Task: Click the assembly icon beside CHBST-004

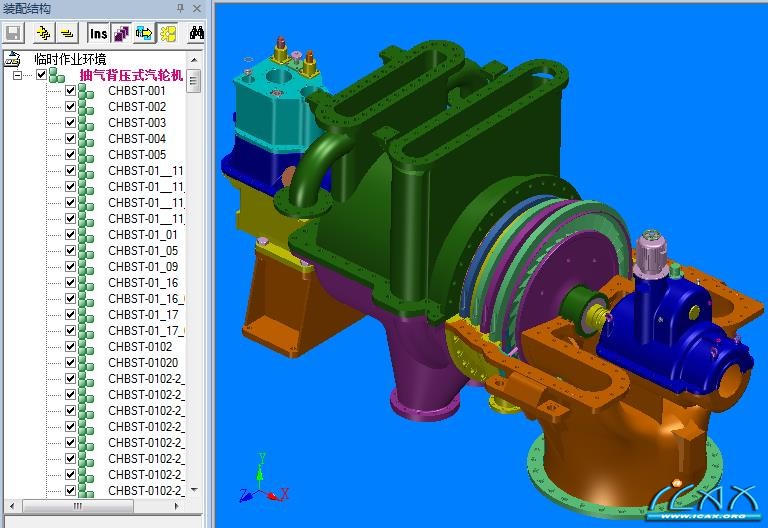Action: [x=86, y=139]
